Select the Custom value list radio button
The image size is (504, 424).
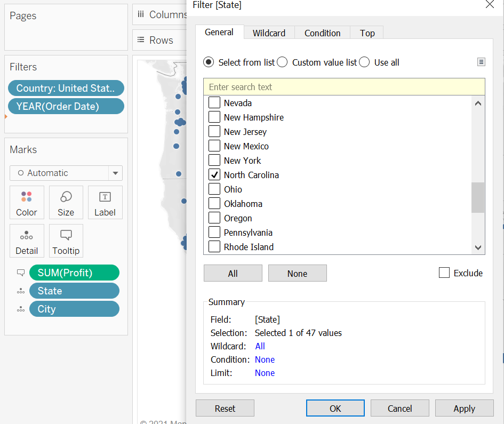click(x=282, y=62)
